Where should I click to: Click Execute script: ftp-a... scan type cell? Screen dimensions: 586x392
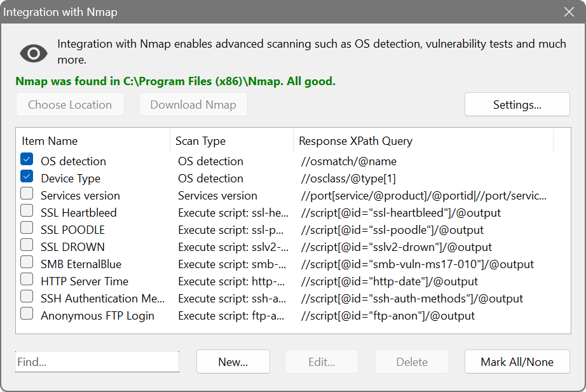point(231,316)
